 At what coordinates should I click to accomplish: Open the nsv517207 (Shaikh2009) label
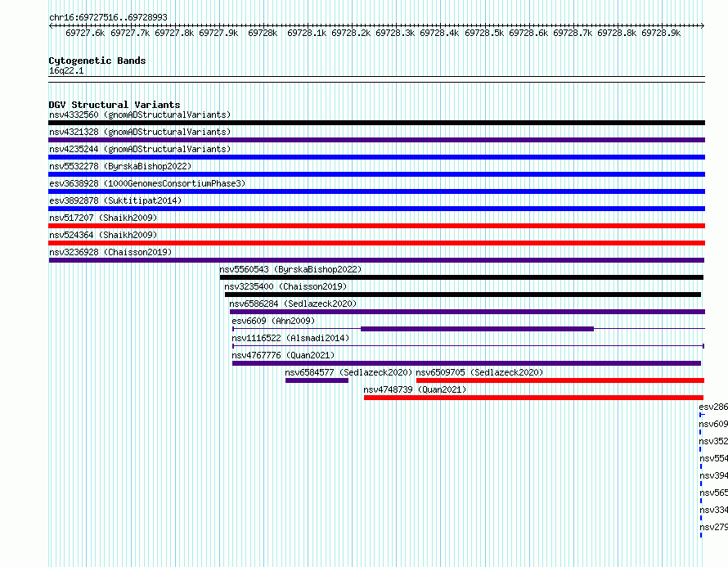click(103, 218)
